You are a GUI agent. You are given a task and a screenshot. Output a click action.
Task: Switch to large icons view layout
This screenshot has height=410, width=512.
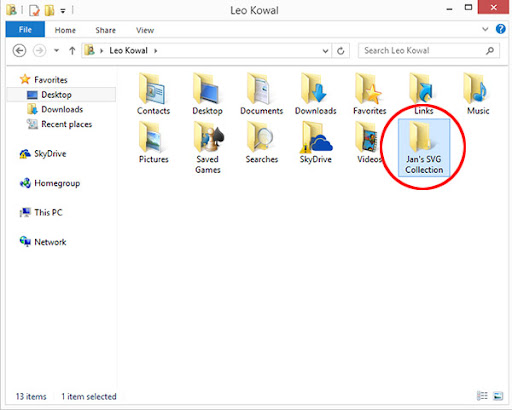coord(498,396)
